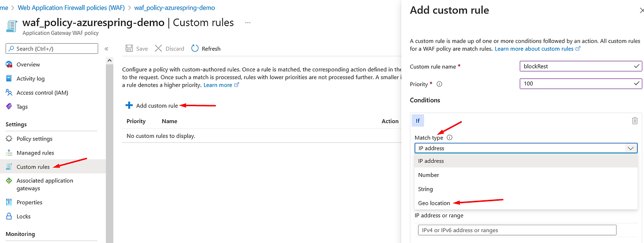Open the ellipsis more options menu
The height and width of the screenshot is (243, 644).
coord(247,23)
